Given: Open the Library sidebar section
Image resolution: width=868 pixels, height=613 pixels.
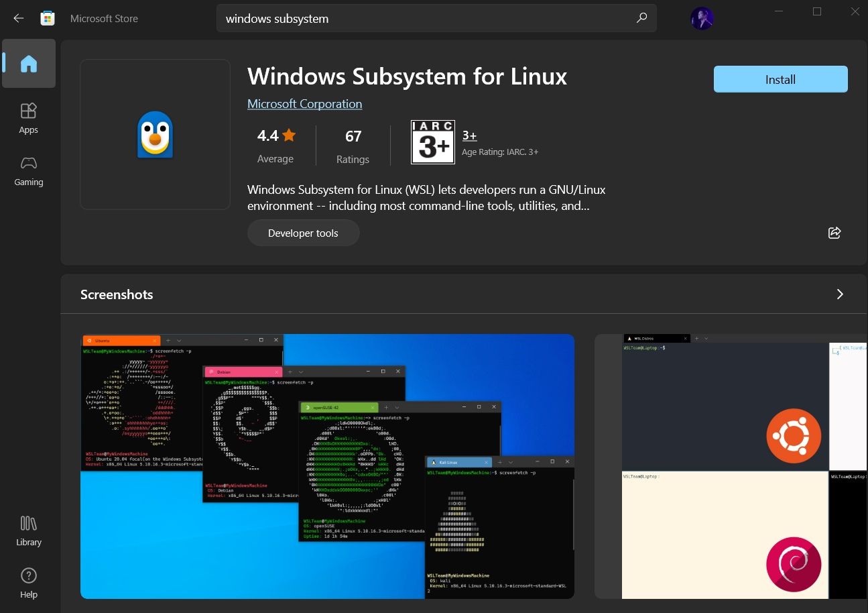Looking at the screenshot, I should (29, 531).
